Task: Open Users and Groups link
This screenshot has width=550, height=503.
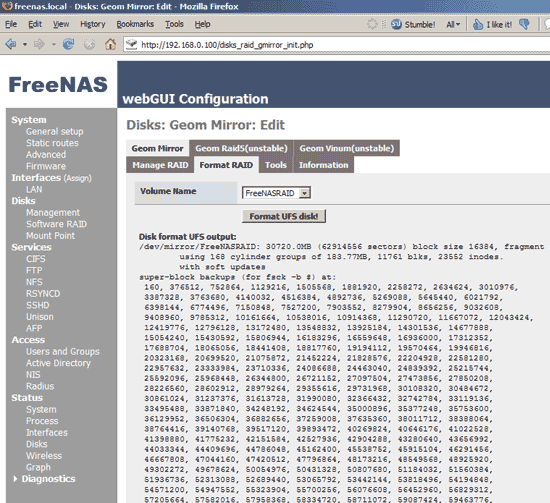Action: [63, 351]
